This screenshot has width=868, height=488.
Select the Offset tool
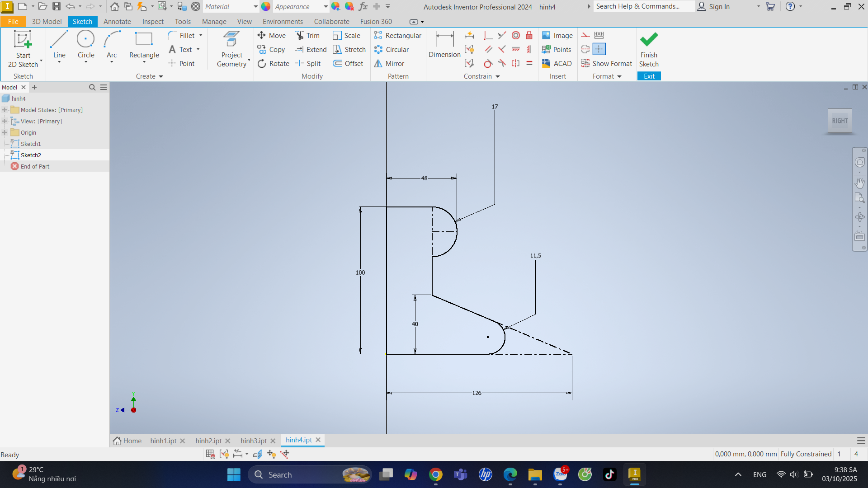(x=348, y=64)
